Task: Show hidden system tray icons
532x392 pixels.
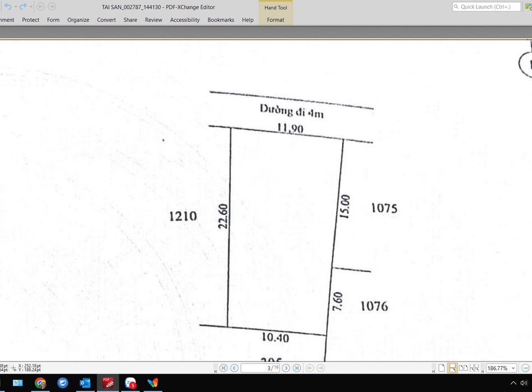Action: [x=514, y=383]
